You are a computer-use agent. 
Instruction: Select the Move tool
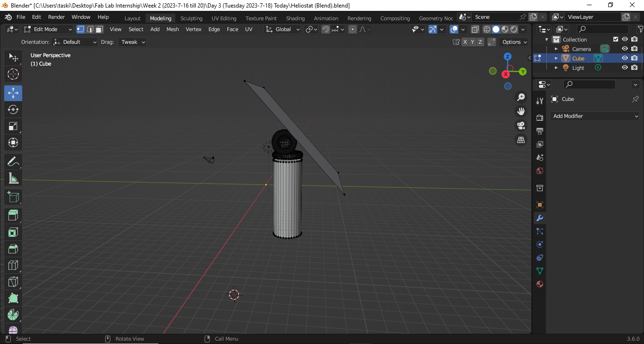(x=13, y=93)
